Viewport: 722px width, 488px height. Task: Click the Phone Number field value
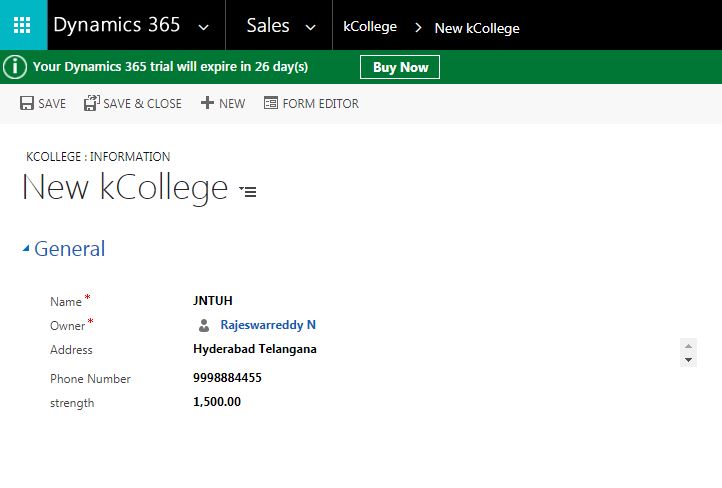pyautogui.click(x=227, y=378)
